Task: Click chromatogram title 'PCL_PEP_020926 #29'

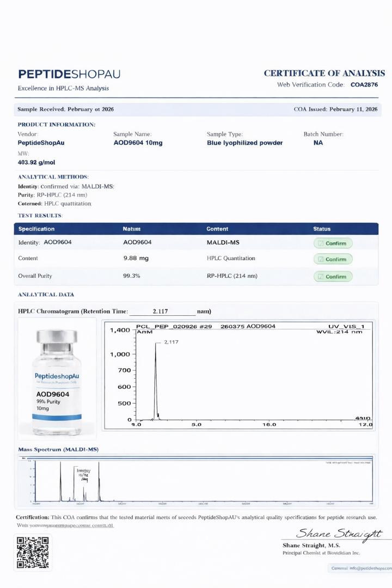Action: tap(174, 326)
